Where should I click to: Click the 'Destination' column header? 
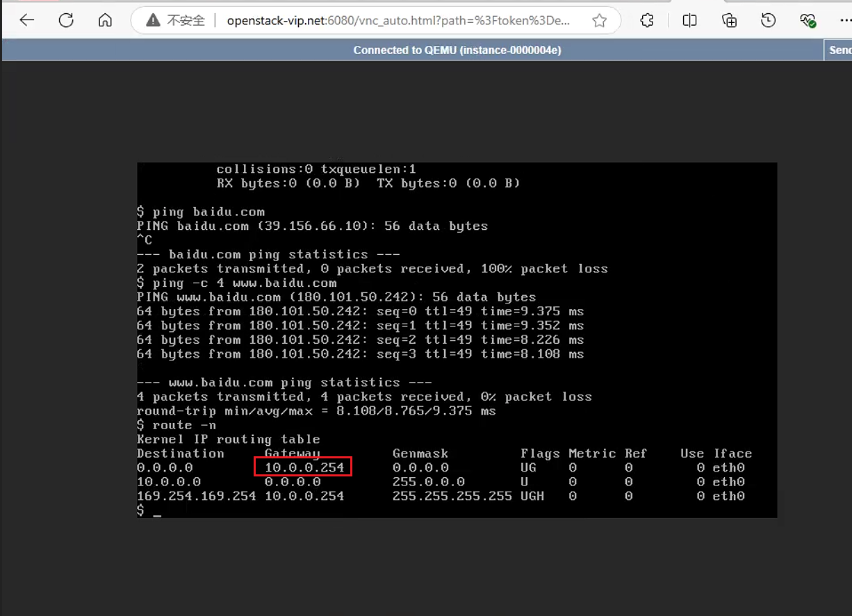[x=181, y=453]
